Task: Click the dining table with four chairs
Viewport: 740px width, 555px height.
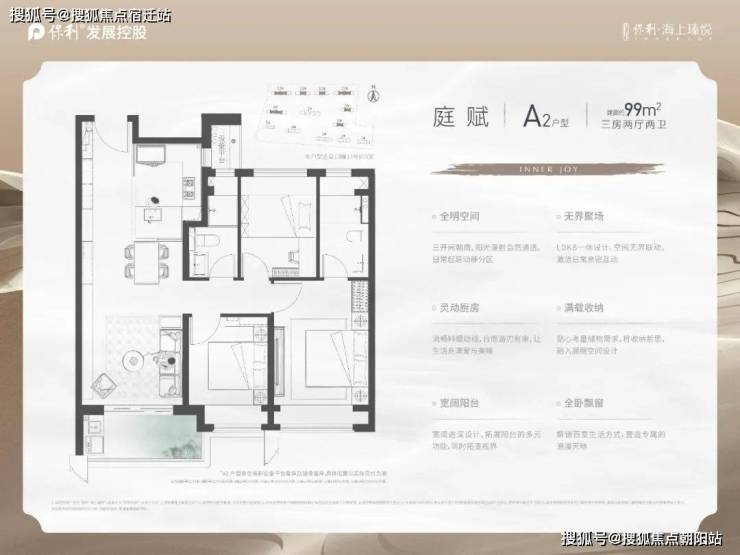Action: tap(147, 262)
